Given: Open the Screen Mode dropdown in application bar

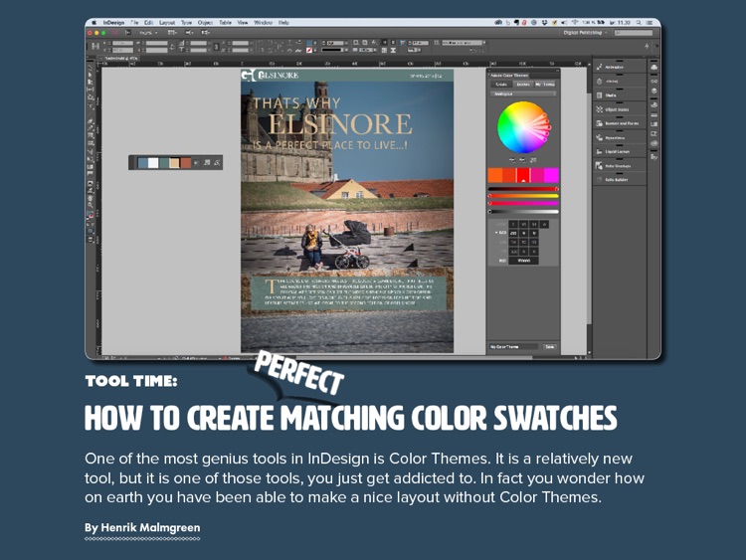Looking at the screenshot, I should click(x=189, y=33).
